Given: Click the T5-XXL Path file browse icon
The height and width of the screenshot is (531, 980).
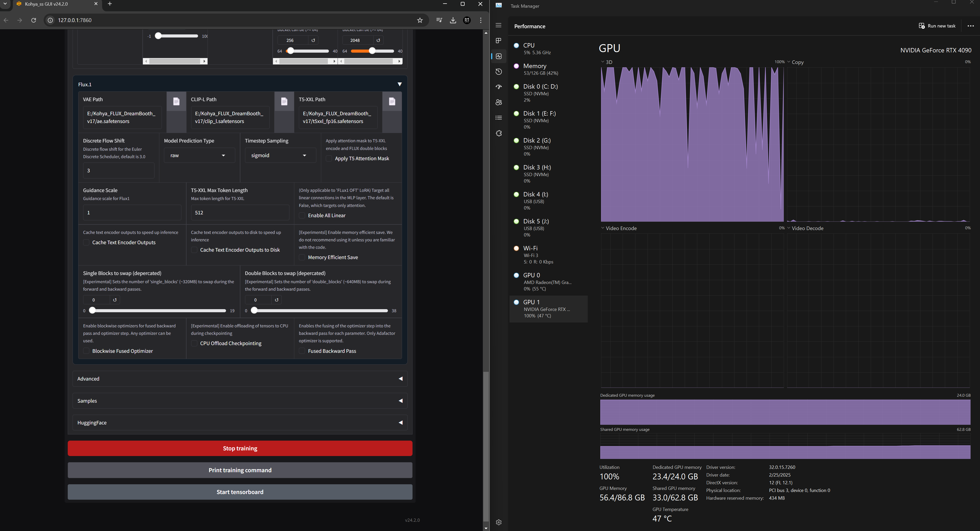Looking at the screenshot, I should pos(392,101).
